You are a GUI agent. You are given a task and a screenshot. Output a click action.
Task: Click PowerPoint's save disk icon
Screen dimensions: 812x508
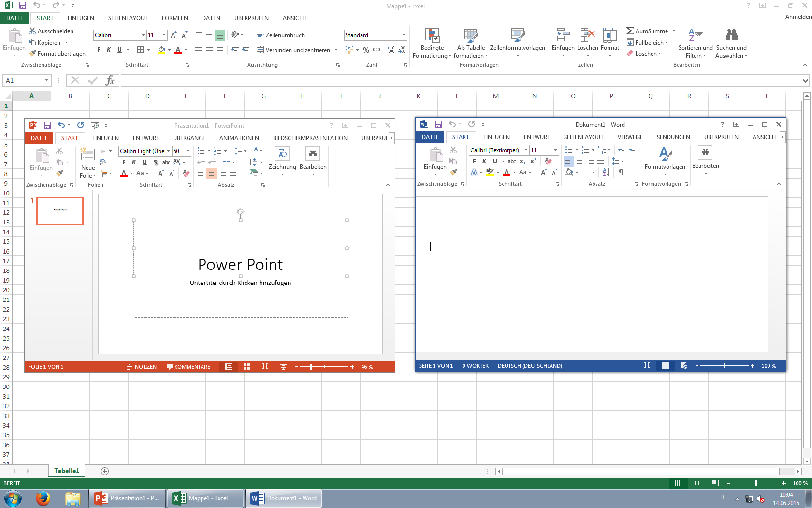coord(47,125)
